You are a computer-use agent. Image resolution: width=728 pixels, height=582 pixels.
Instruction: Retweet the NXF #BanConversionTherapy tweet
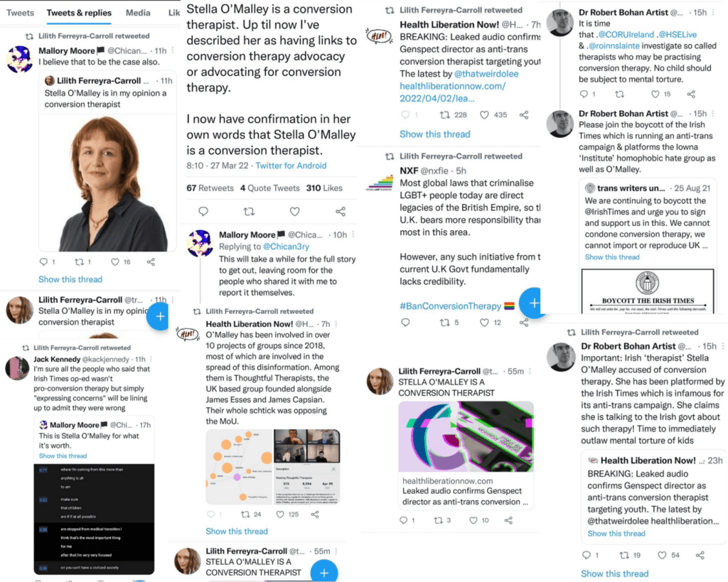445,322
